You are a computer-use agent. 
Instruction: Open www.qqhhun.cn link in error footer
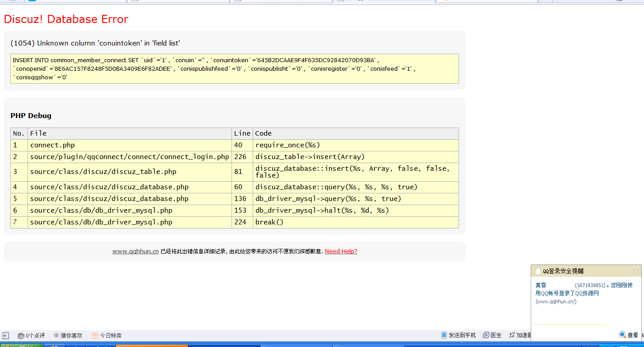coord(135,251)
